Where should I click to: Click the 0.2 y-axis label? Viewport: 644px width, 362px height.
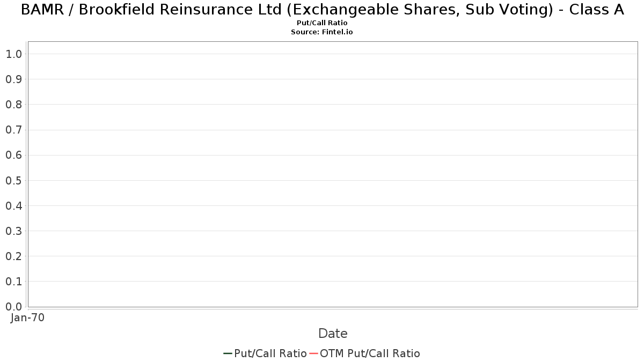(13, 256)
